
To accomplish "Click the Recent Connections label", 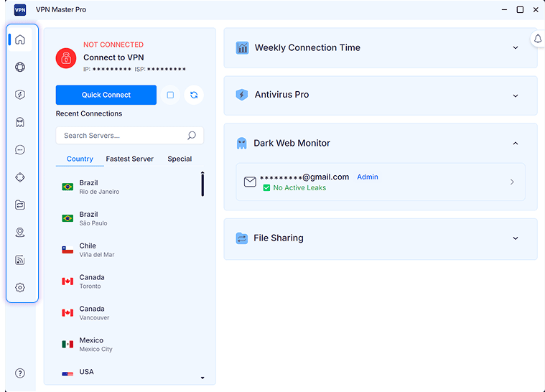I will [x=89, y=113].
